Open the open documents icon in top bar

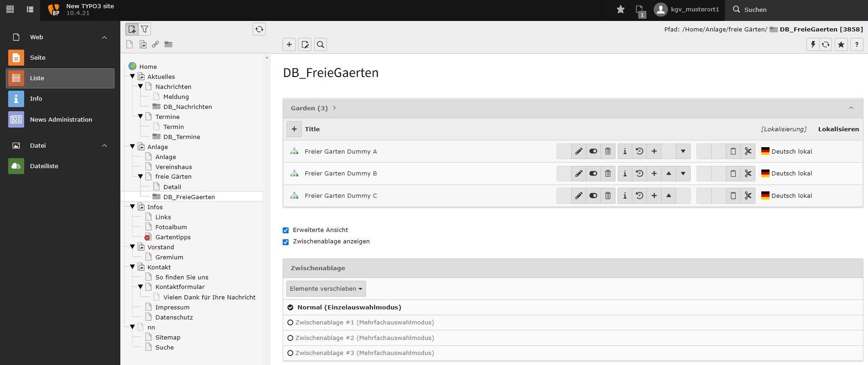(640, 10)
